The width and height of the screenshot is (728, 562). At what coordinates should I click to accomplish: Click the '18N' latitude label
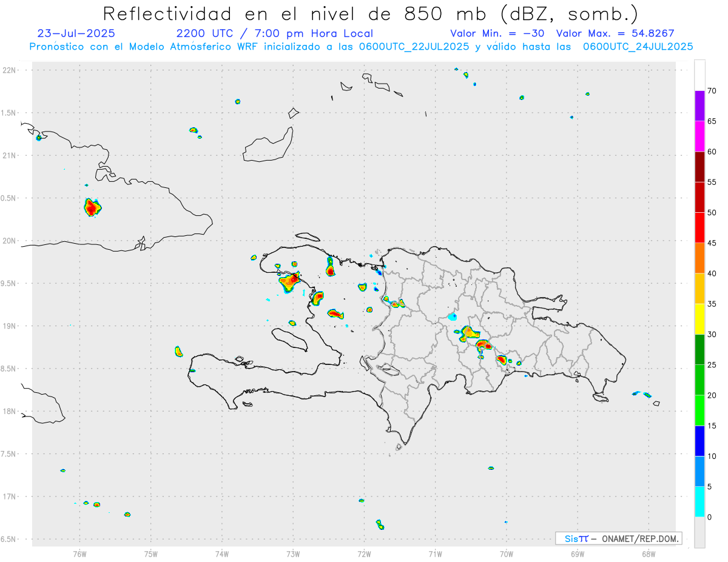pos(10,411)
